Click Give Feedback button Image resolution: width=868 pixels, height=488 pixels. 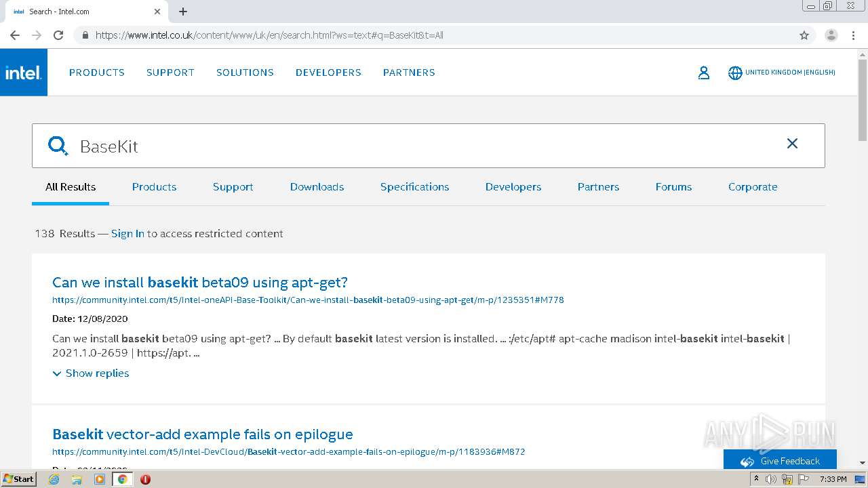tap(780, 461)
